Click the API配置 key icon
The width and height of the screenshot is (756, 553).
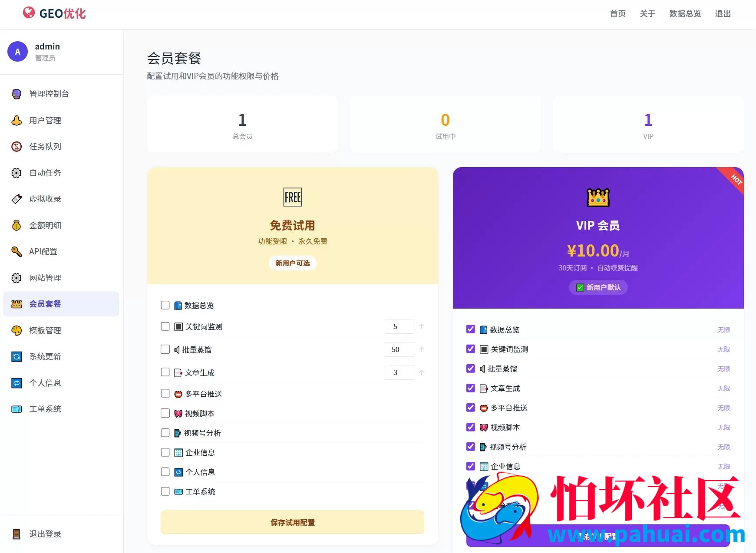[17, 251]
